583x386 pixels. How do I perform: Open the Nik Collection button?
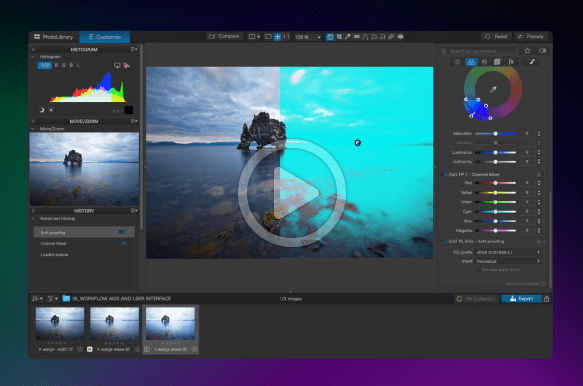pos(477,299)
